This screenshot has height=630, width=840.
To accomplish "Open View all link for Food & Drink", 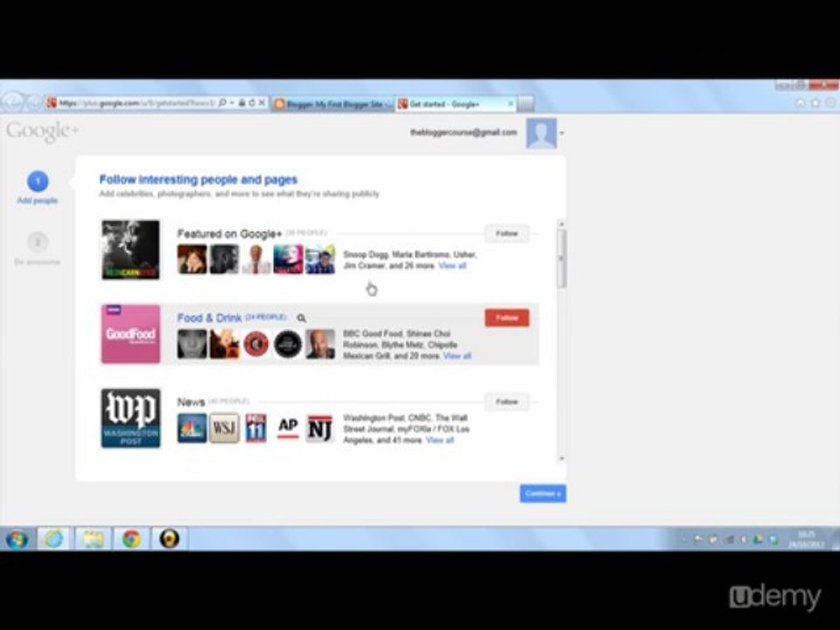I will (x=457, y=356).
